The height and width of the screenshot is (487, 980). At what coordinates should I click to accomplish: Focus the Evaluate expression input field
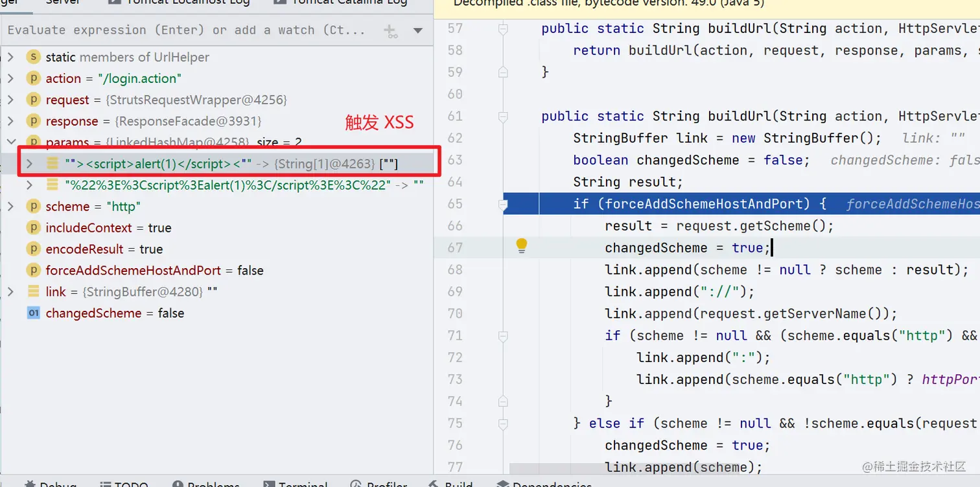point(188,30)
